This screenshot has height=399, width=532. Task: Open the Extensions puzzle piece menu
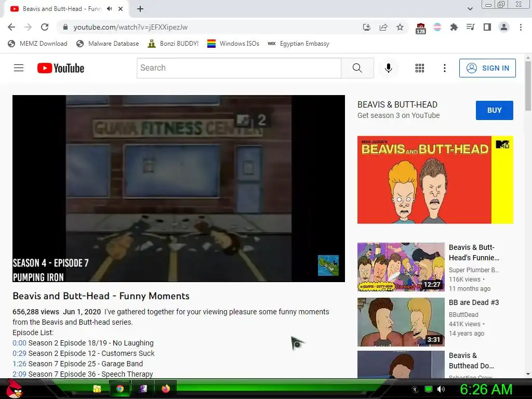click(454, 27)
